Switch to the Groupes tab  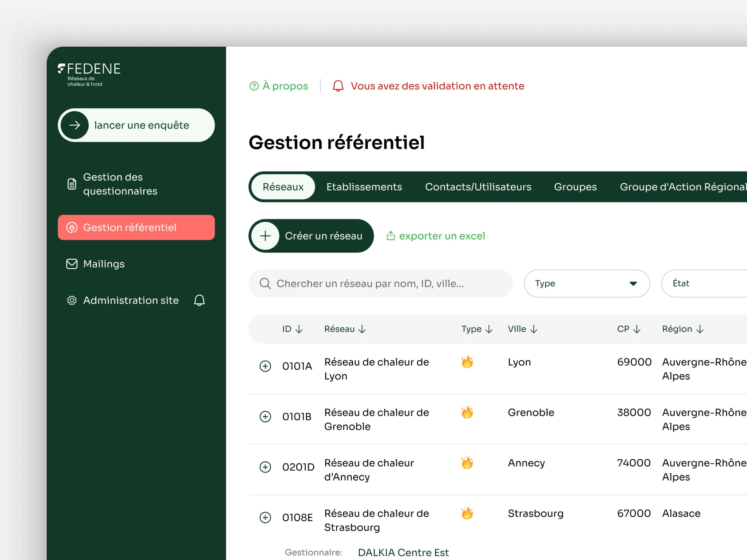[x=575, y=187]
